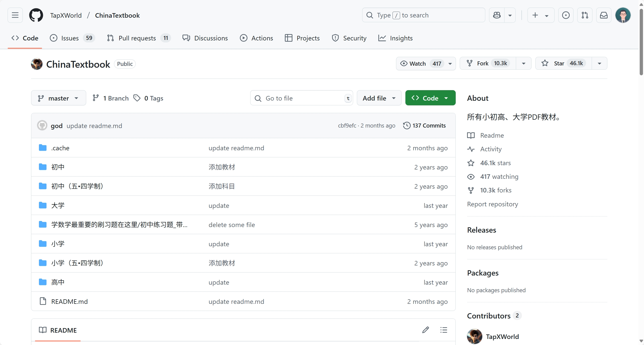
Task: Open the README.md file name link
Action: 70,301
